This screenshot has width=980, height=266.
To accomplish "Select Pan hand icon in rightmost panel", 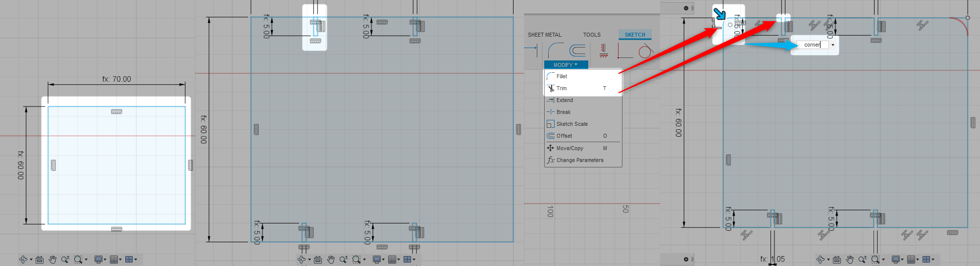I will pyautogui.click(x=850, y=259).
